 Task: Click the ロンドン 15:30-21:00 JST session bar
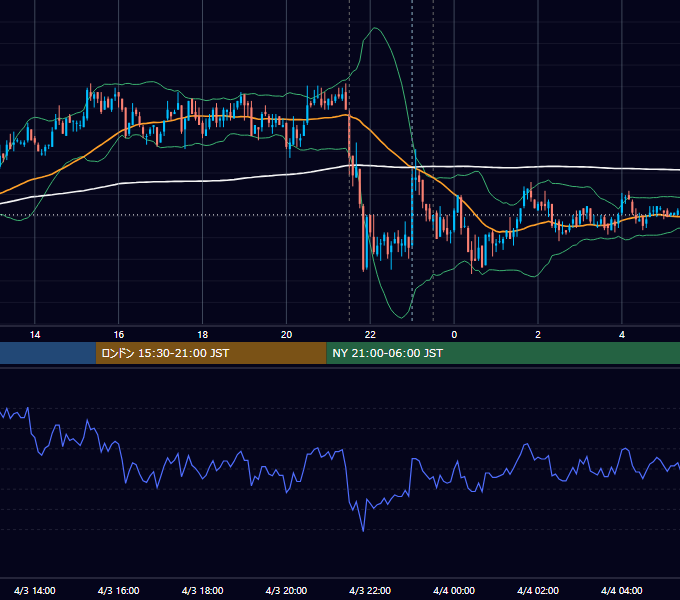tap(211, 353)
